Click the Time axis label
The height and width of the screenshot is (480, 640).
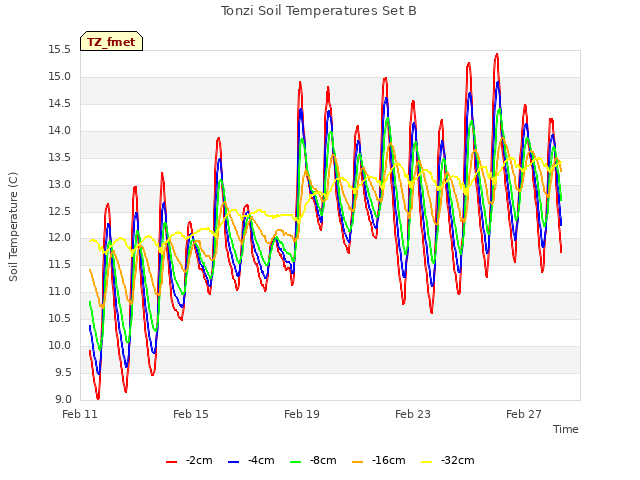click(566, 429)
